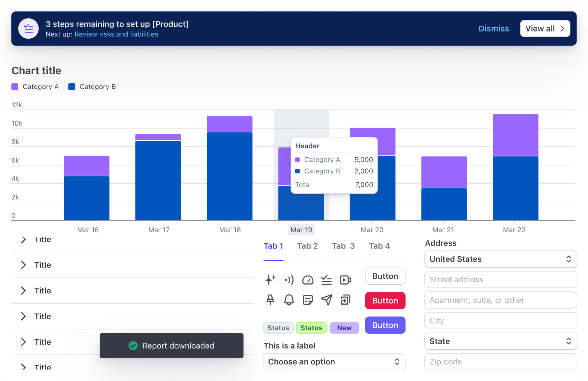Viewport: 588px width, 381px height.
Task: Expand the first Title row
Action: tap(24, 240)
